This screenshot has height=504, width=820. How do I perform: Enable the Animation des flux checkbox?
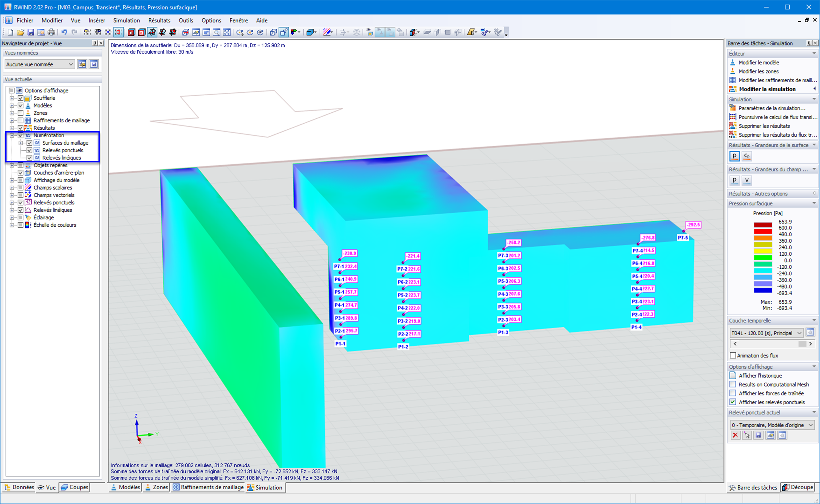(733, 355)
